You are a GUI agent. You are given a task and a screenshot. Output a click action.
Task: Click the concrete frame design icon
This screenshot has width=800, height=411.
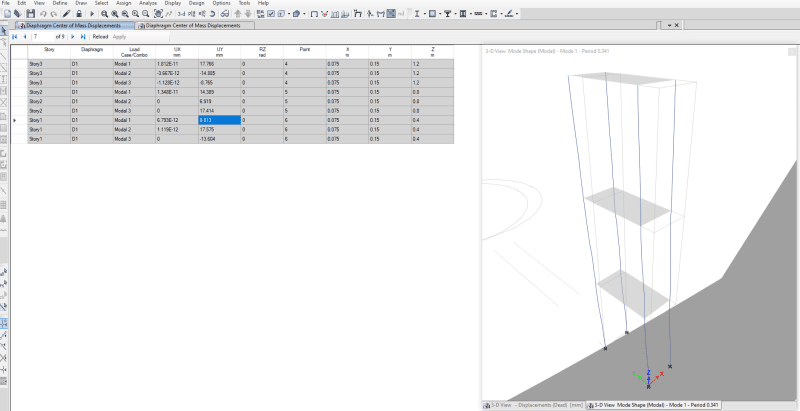click(432, 14)
